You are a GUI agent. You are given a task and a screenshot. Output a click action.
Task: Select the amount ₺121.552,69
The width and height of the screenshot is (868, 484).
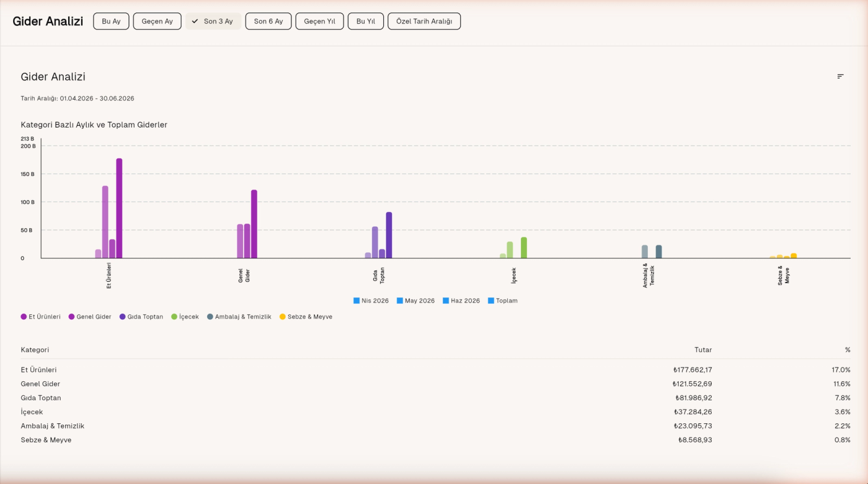(693, 384)
